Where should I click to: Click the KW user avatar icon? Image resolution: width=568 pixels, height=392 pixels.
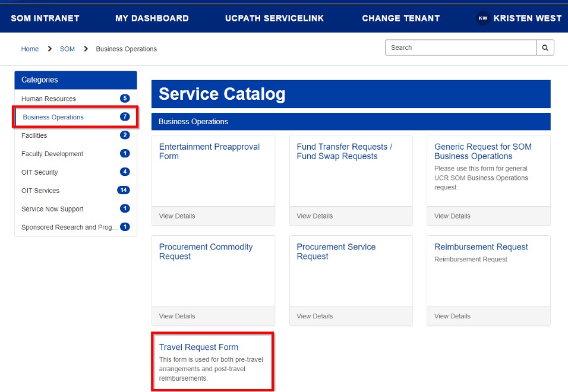[483, 18]
